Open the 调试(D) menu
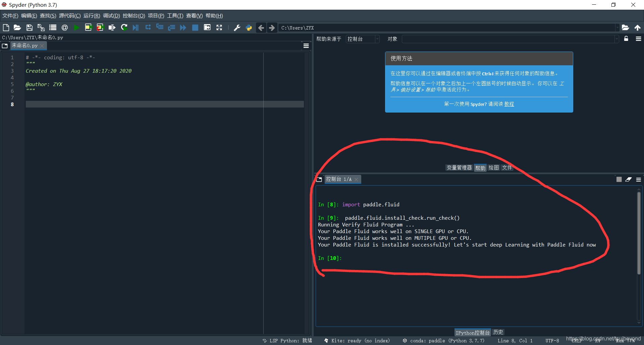This screenshot has width=644, height=345. pos(111,16)
